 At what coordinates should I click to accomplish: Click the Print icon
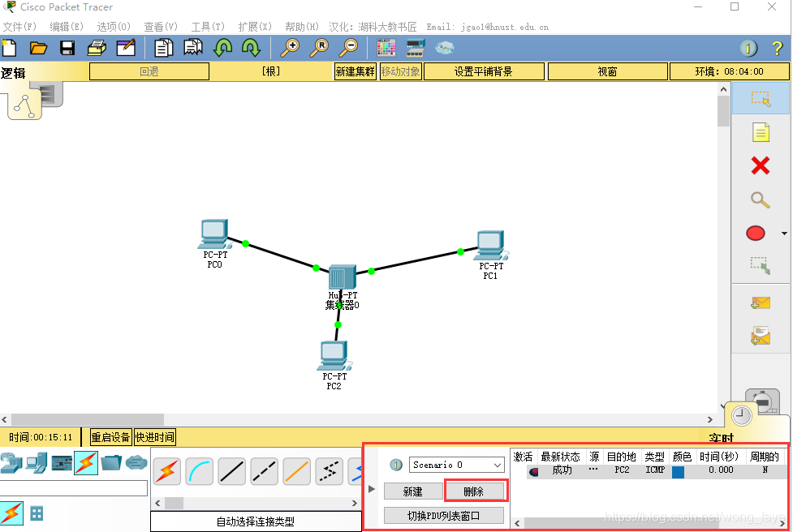[x=97, y=48]
